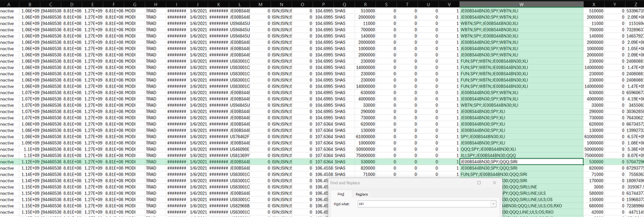
Task: Select the Find tab in the dialog
Action: click(x=340, y=193)
